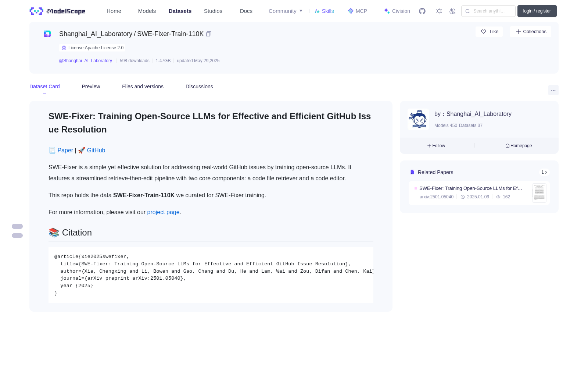Switch to Files and versions tab
This screenshot has width=588, height=368.
tap(143, 86)
